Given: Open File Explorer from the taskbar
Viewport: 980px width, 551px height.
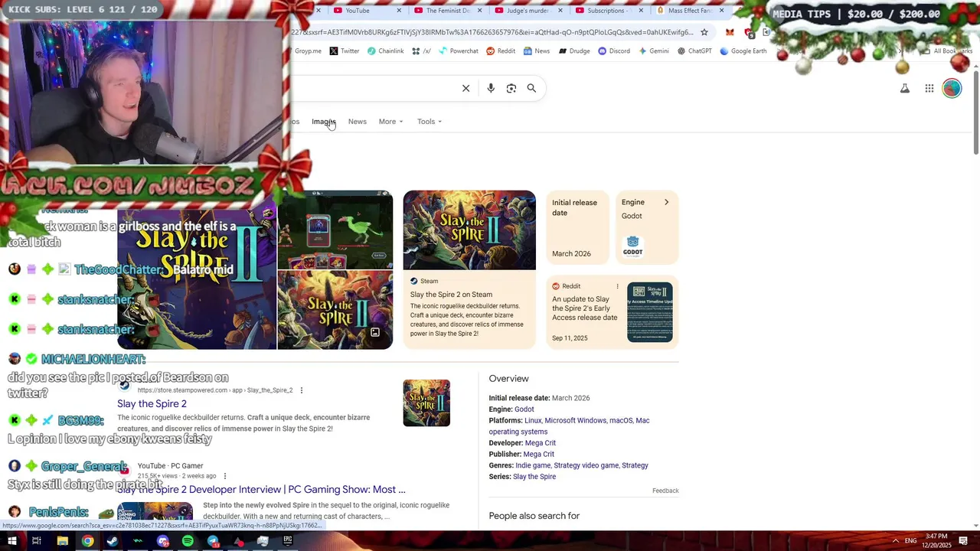Looking at the screenshot, I should coord(63,541).
